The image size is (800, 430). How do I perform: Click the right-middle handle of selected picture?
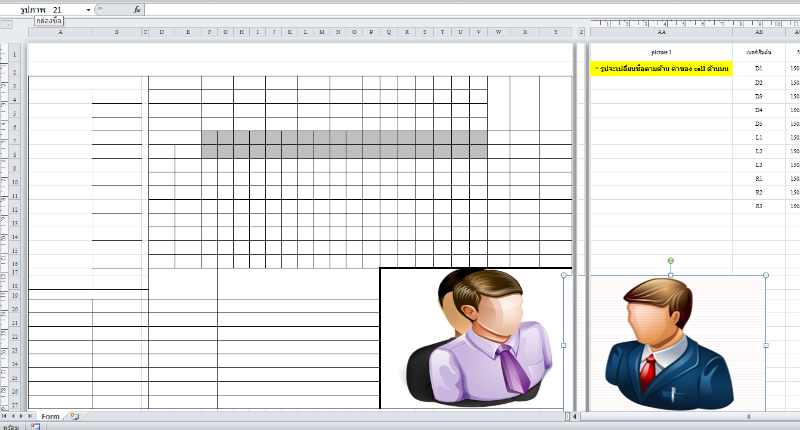[x=766, y=345]
